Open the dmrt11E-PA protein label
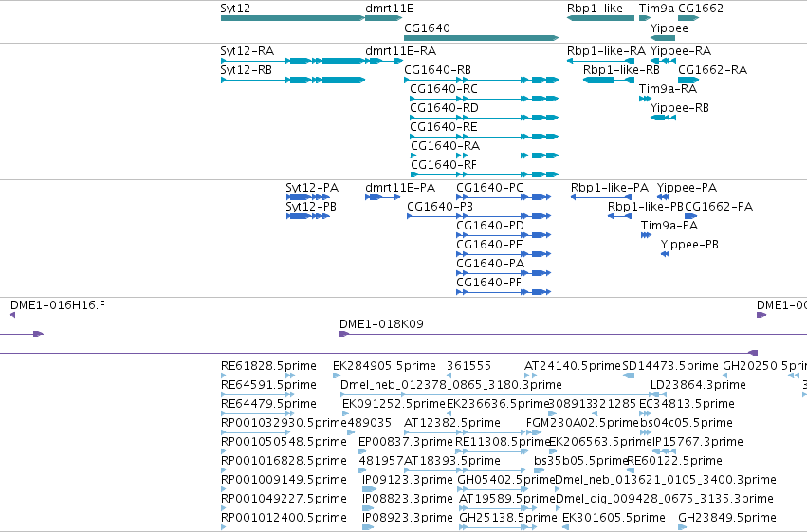This screenshot has width=807, height=532. 400,188
